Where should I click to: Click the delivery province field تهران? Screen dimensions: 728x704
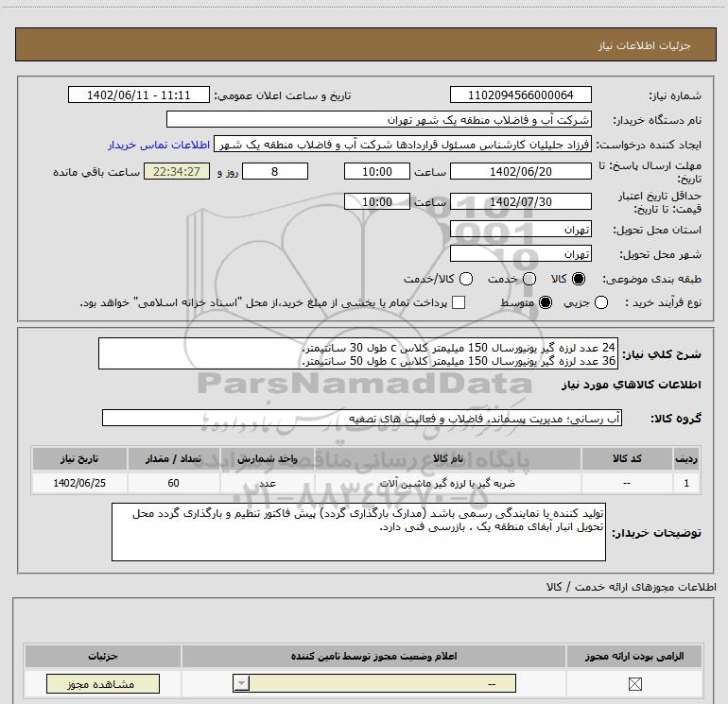pos(520,229)
